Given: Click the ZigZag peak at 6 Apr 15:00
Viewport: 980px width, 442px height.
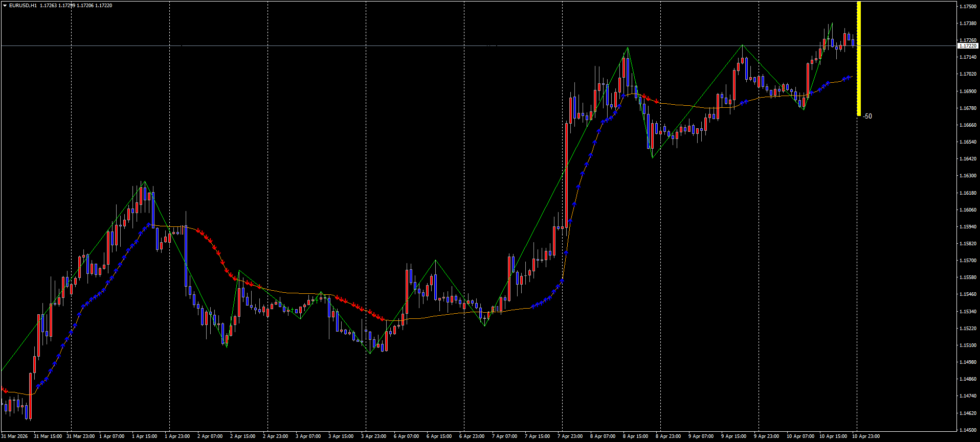Looking at the screenshot, I should coord(436,261).
